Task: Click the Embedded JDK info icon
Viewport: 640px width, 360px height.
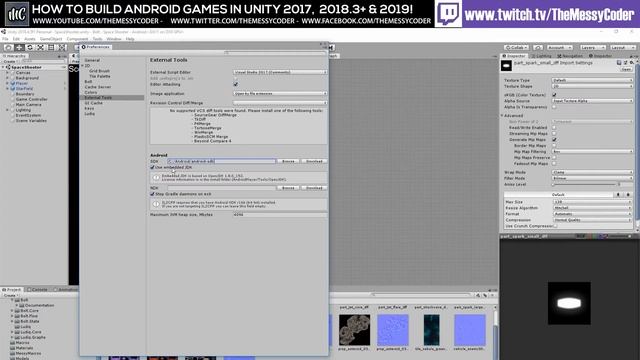Action: (156, 178)
